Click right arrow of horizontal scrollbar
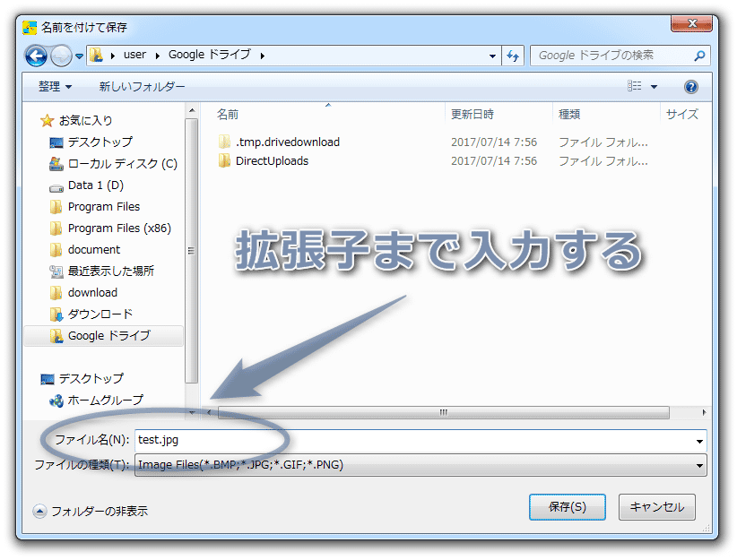This screenshot has width=737, height=560. click(x=704, y=412)
